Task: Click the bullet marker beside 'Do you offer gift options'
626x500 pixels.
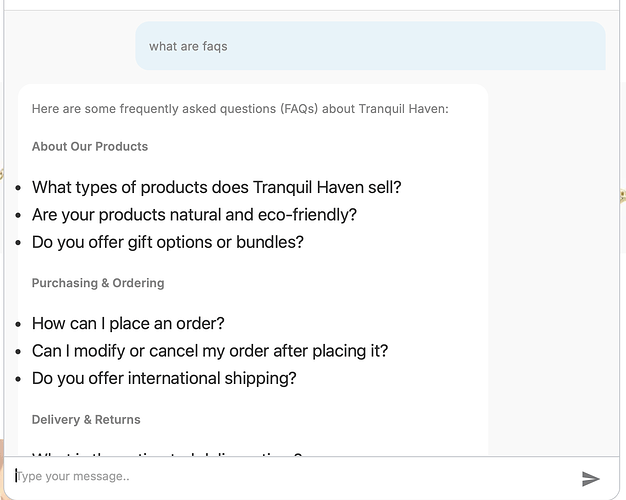Action: tap(18, 243)
